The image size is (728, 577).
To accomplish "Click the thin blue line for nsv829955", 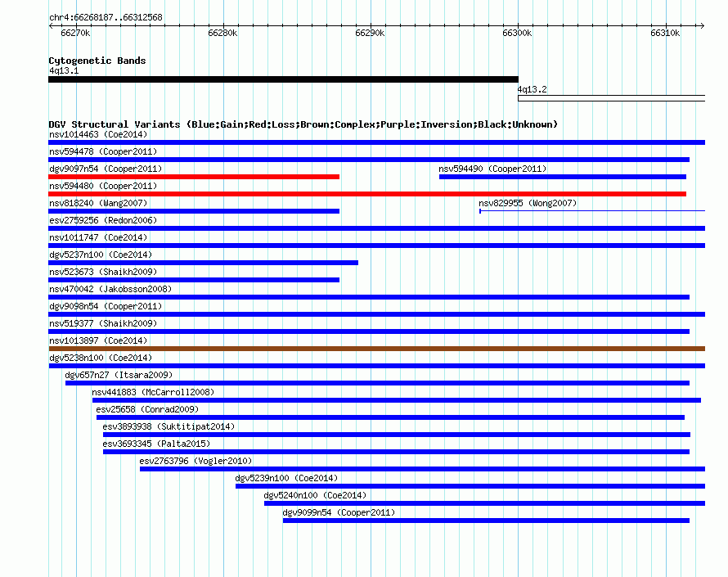I will [592, 211].
